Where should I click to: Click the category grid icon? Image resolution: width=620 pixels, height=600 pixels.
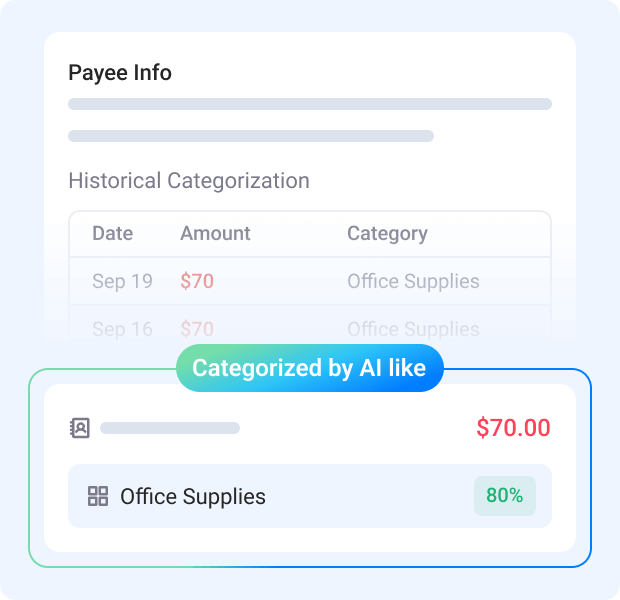(x=98, y=496)
